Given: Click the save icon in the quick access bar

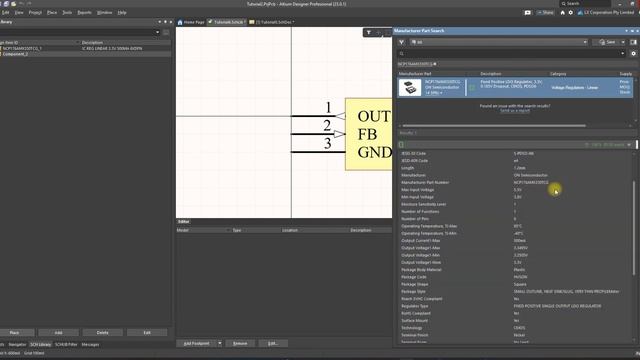Looking at the screenshot, I should (6, 3).
